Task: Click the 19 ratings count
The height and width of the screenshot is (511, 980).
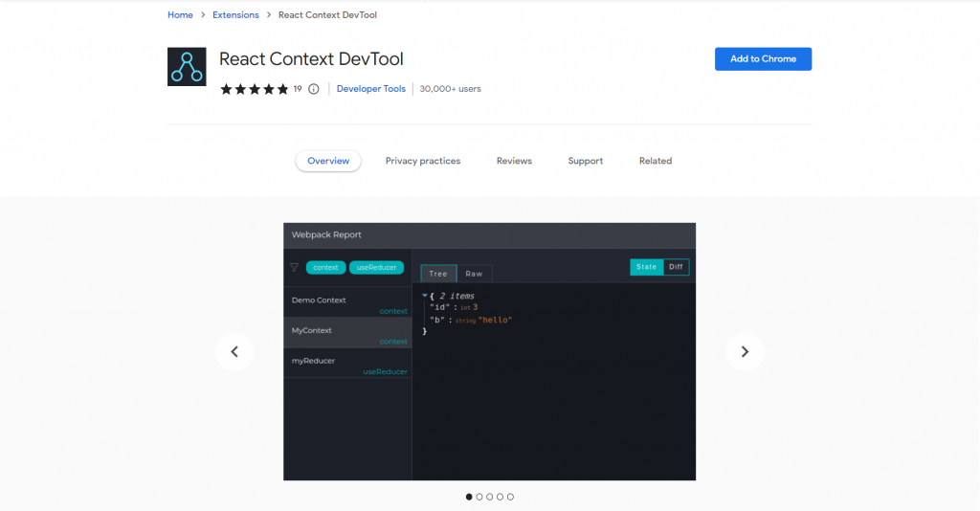Action: 298,89
